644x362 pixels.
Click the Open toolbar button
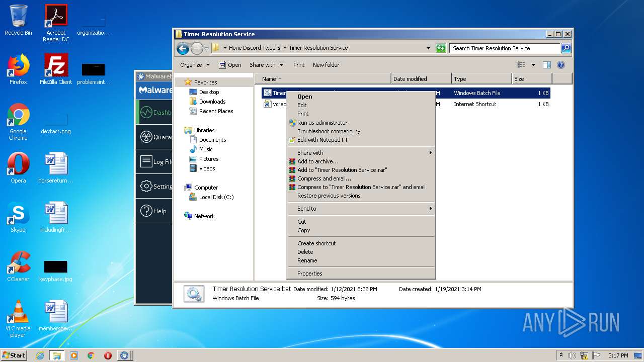coord(230,65)
